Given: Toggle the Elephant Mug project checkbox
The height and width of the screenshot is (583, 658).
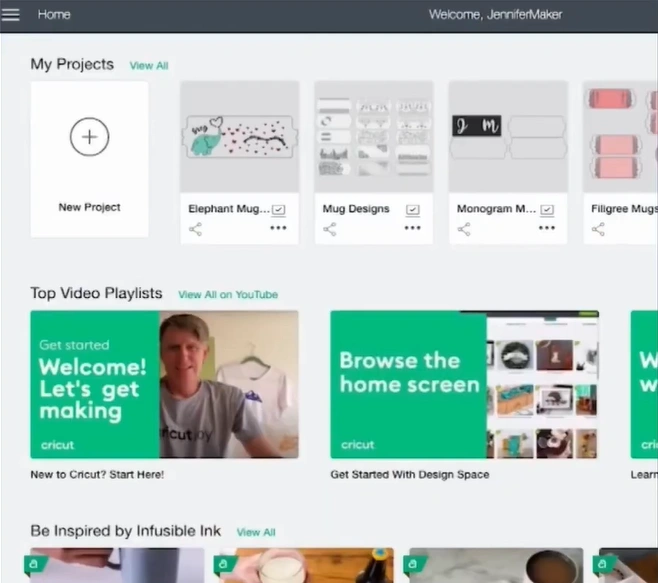Looking at the screenshot, I should (x=278, y=209).
